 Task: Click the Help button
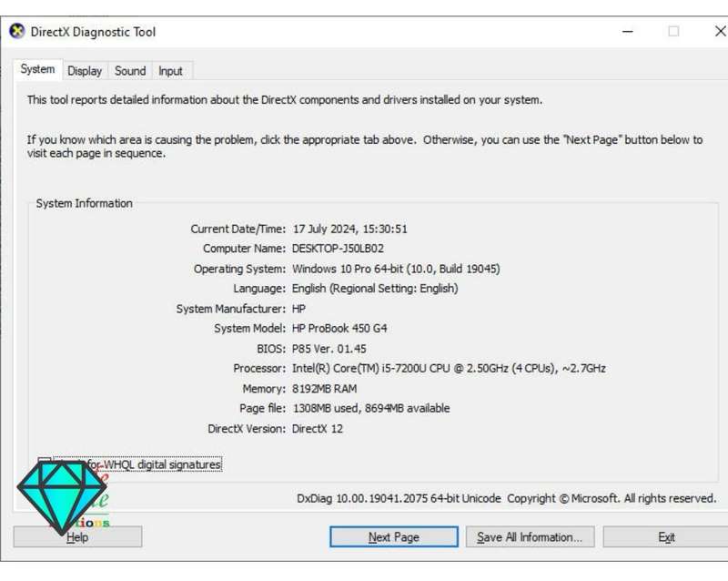click(x=77, y=537)
